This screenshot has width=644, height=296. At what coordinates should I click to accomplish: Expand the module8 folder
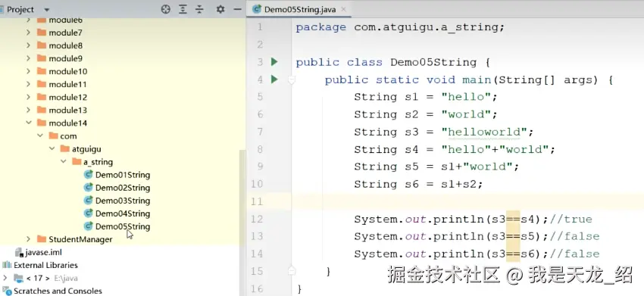click(28, 45)
